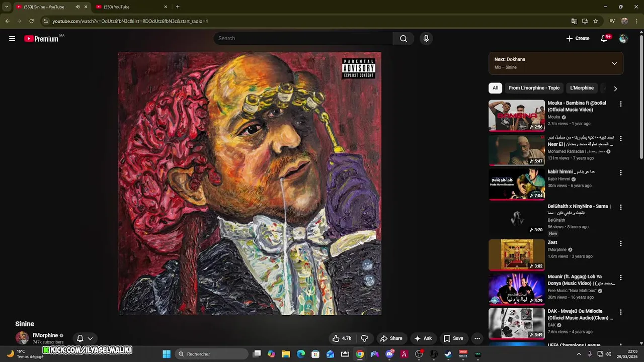Viewport: 644px width, 362px height.
Task: Open options for Nesr El video
Action: (620, 138)
